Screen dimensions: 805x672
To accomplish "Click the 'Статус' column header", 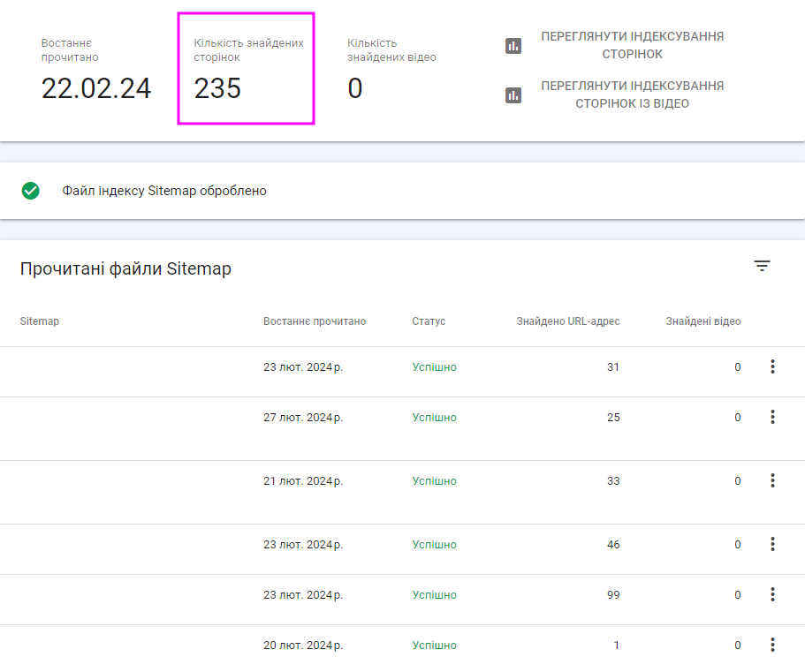I will [429, 321].
